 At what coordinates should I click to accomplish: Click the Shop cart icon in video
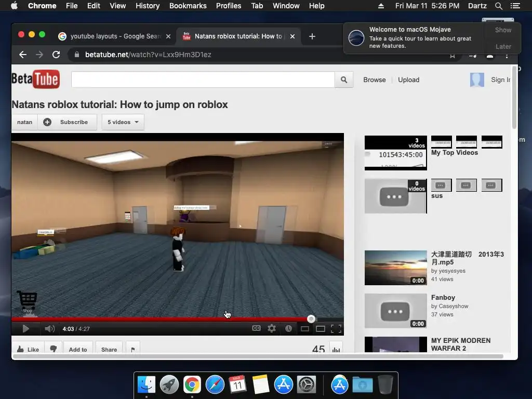(27, 301)
